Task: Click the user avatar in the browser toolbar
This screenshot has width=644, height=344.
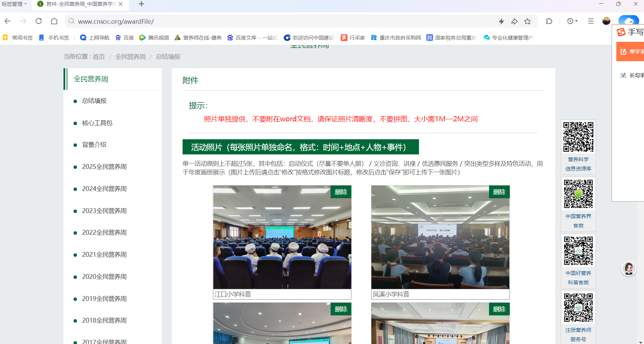Action: pos(606,21)
